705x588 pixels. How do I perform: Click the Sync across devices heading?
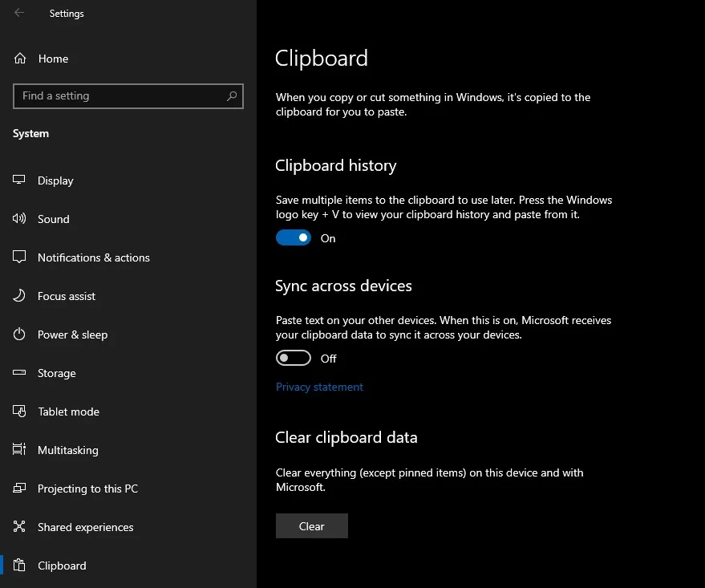tap(343, 286)
